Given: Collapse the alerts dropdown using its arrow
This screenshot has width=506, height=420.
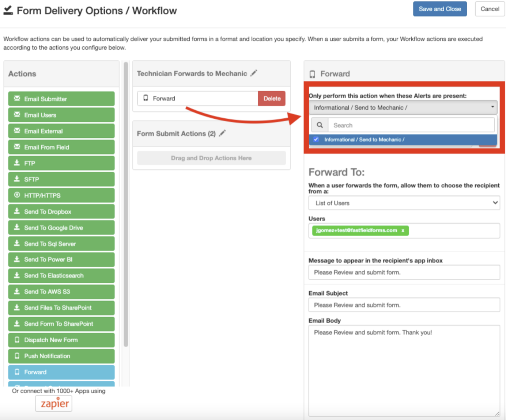Looking at the screenshot, I should tap(492, 107).
